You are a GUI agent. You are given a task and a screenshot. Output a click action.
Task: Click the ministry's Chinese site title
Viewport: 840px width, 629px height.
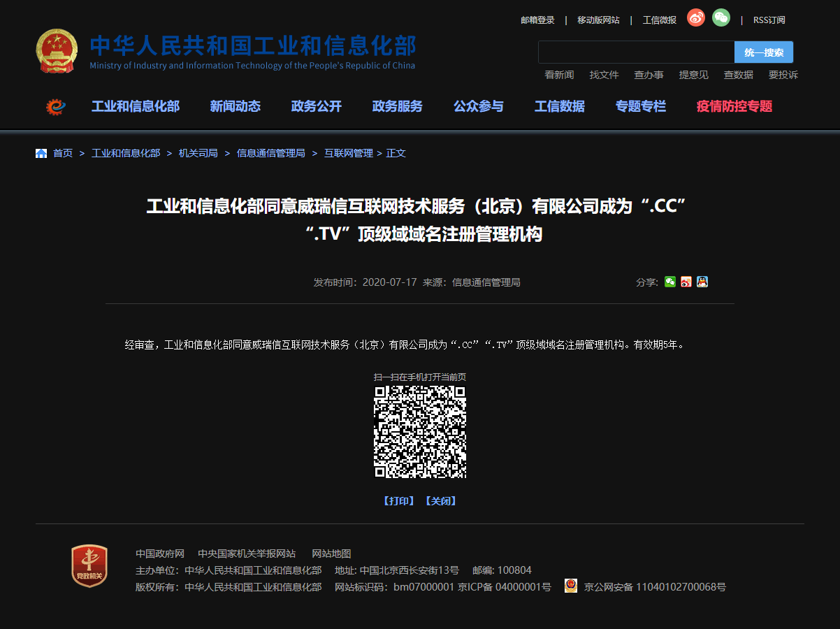[253, 45]
